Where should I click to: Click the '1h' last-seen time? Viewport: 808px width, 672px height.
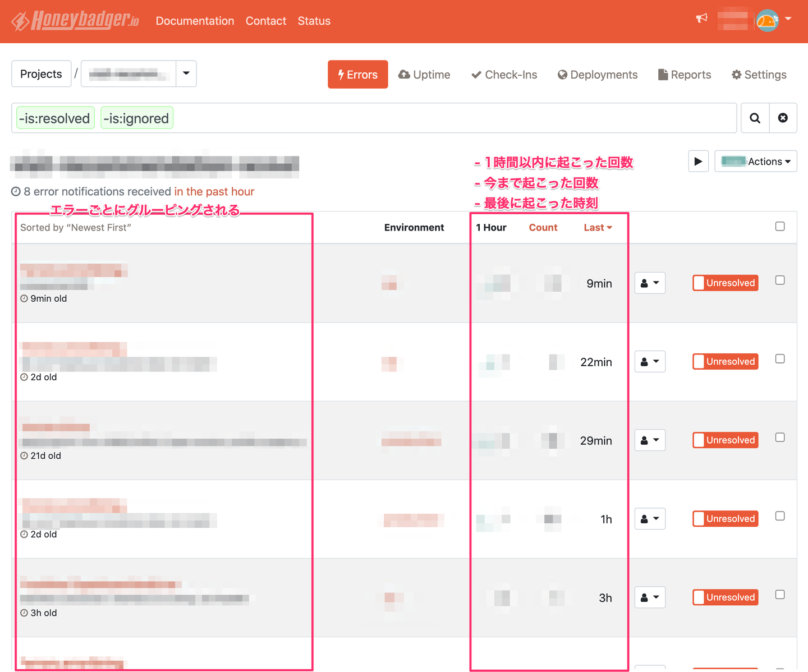coord(606,519)
